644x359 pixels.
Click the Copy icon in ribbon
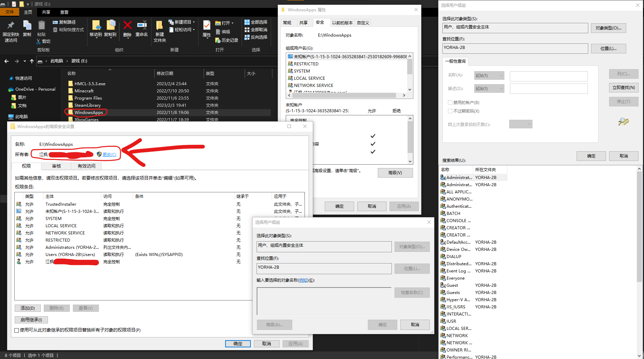point(27,25)
